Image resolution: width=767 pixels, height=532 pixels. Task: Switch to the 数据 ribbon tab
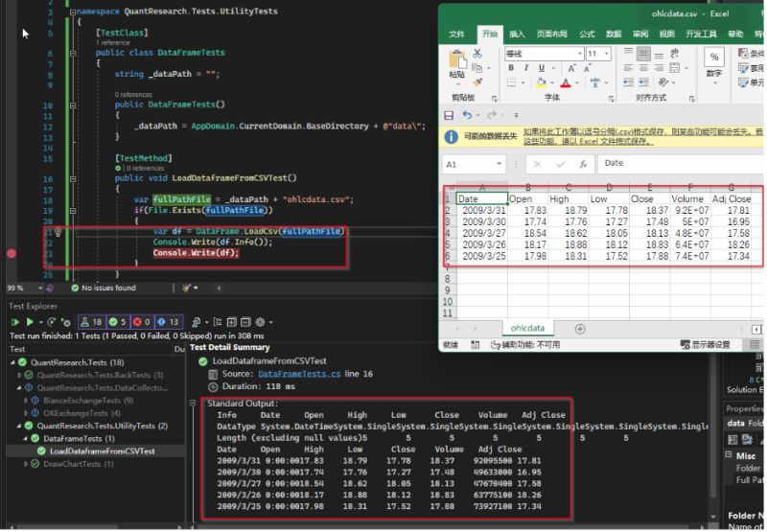tap(614, 34)
